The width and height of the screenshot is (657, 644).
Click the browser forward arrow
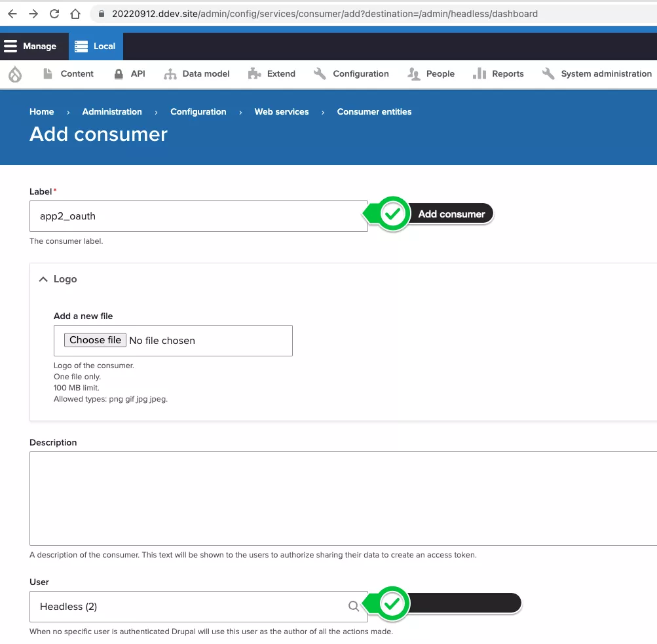33,13
